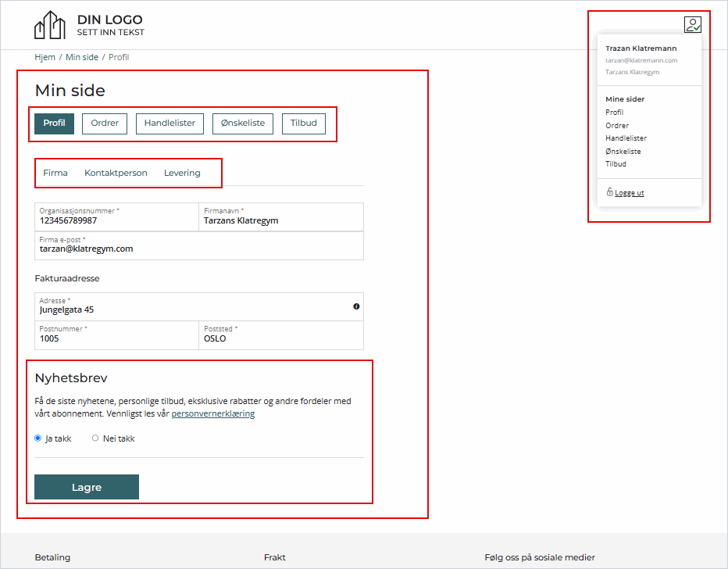
Task: Focus the Firma e-post field
Action: (x=199, y=249)
